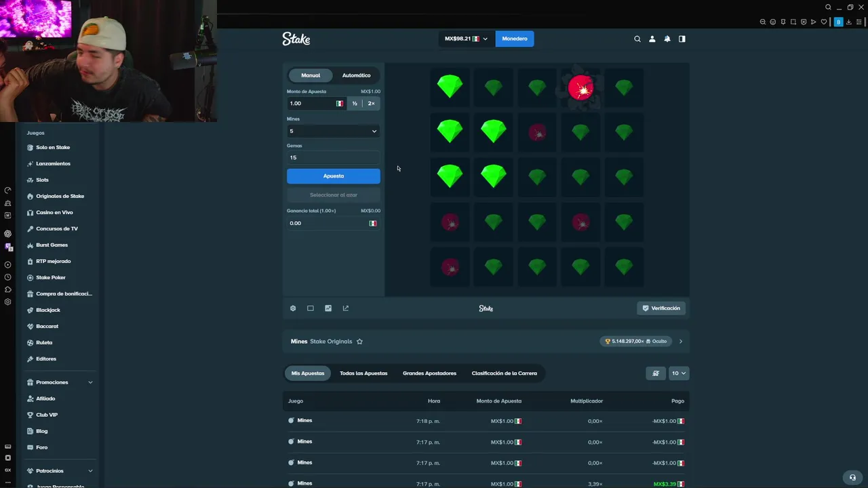Click the 5.148.297,00× top multiplier badge

635,342
